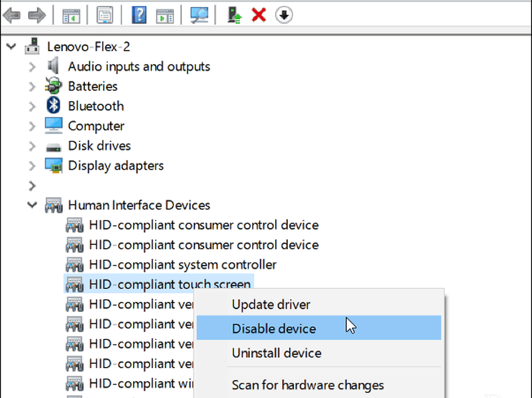This screenshot has width=532, height=398.
Task: Select HID-compliant system controller device
Action: click(182, 265)
